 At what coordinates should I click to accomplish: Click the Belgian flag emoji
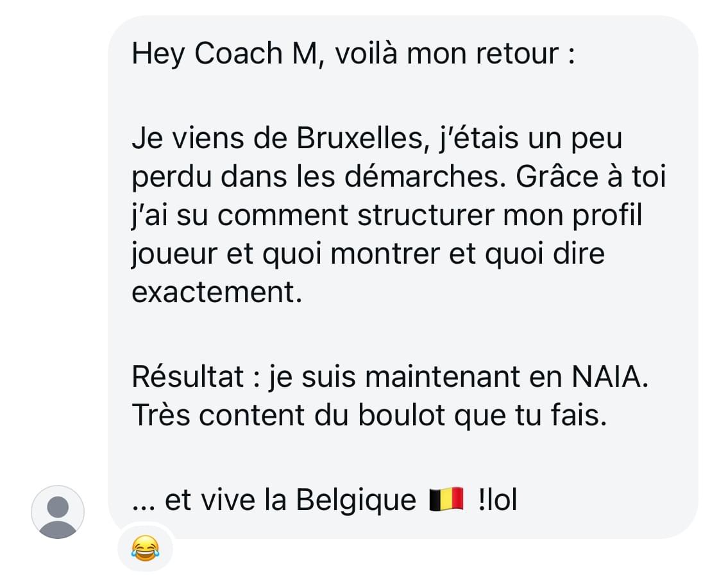click(446, 500)
